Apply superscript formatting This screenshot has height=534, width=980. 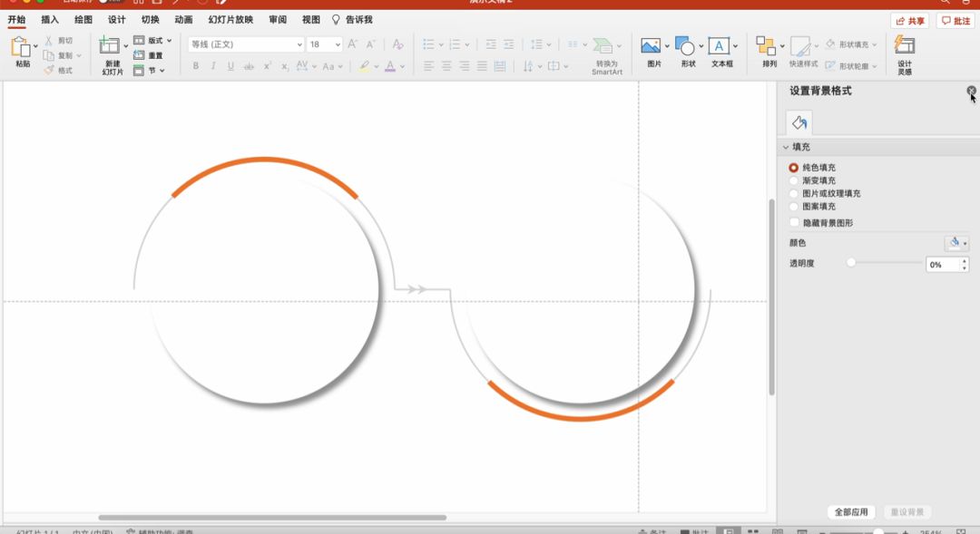coord(267,65)
